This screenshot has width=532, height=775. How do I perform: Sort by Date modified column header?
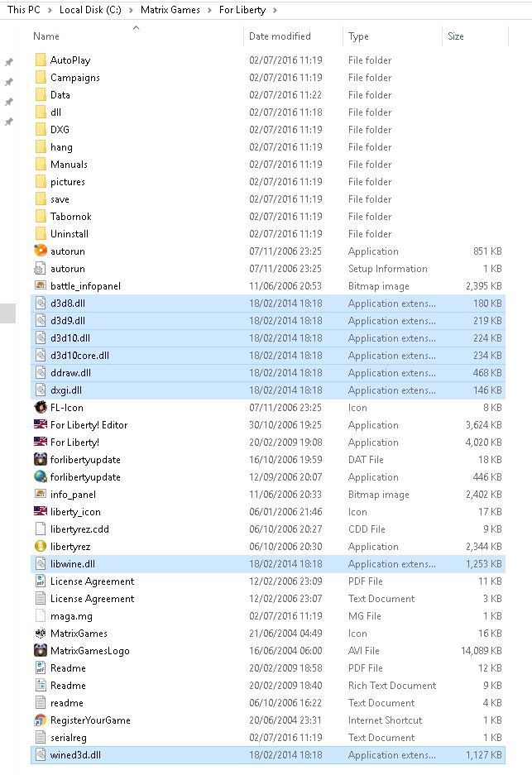click(x=280, y=36)
